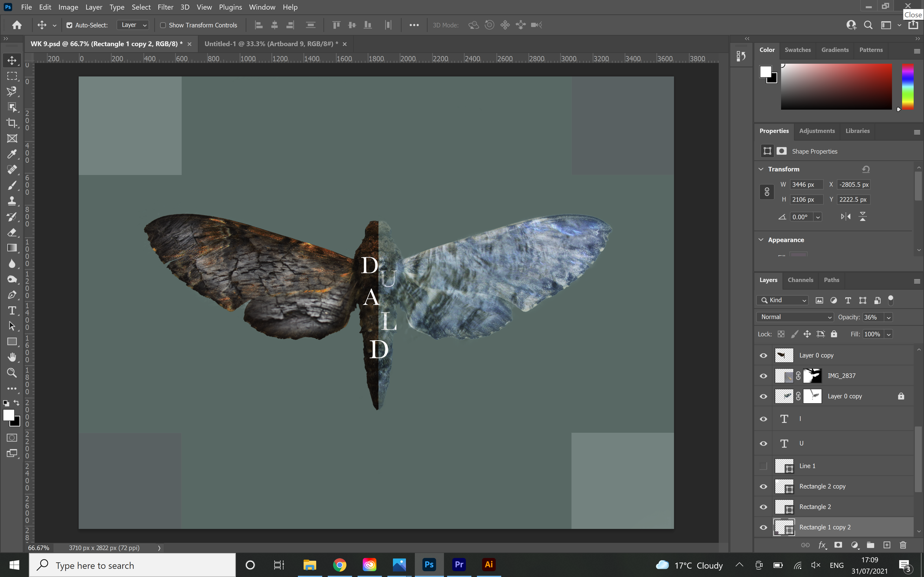924x577 pixels.
Task: Open the Untitled-1 document tab
Action: (271, 44)
